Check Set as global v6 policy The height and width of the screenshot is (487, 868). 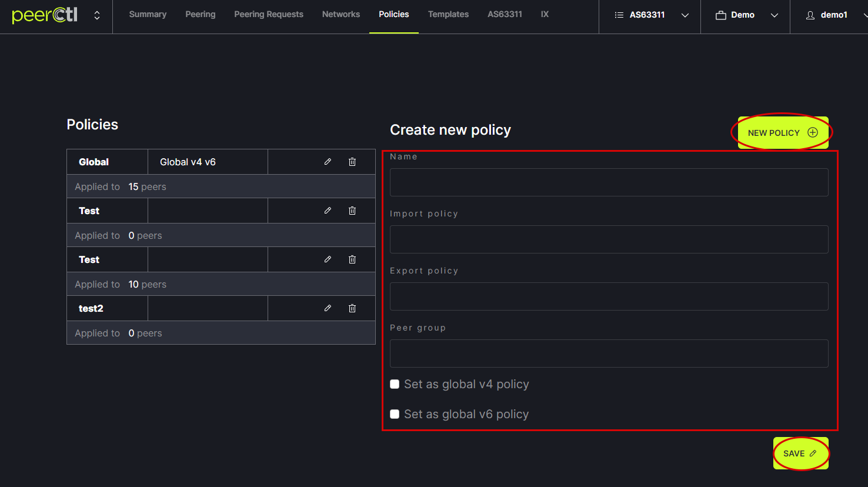(x=395, y=414)
